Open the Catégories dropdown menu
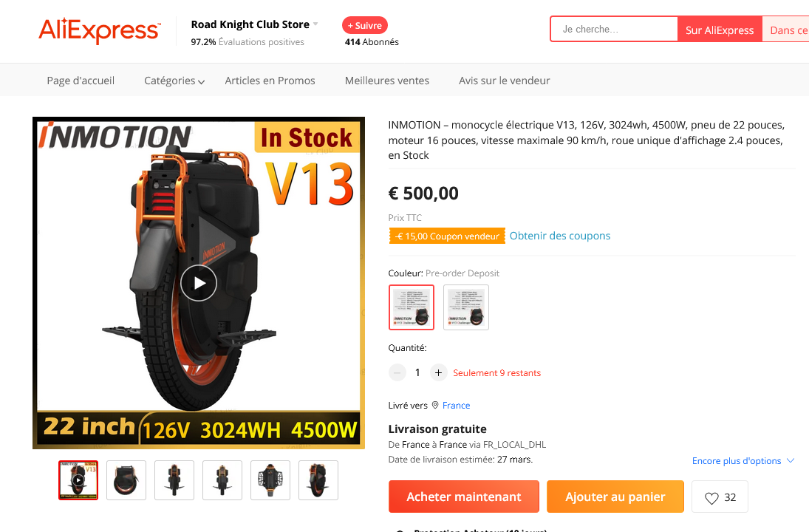 174,81
